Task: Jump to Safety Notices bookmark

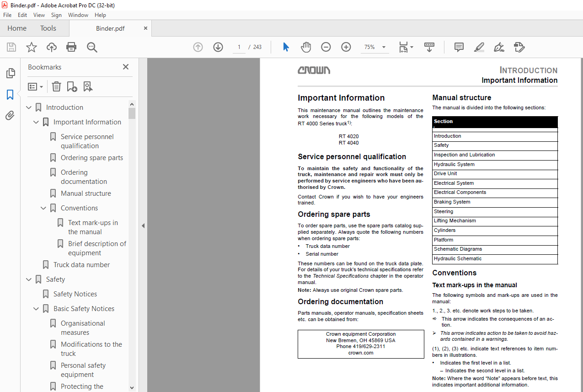Action: pyautogui.click(x=75, y=294)
